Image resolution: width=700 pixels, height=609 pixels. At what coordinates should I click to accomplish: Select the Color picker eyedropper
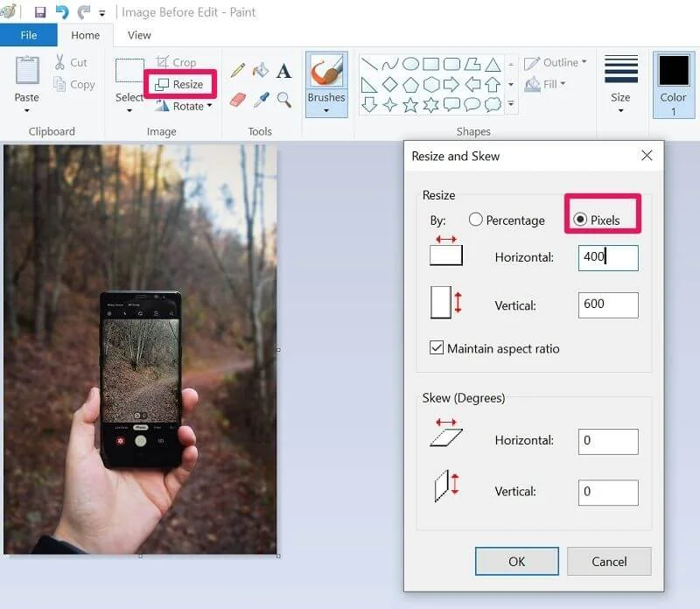pyautogui.click(x=261, y=100)
